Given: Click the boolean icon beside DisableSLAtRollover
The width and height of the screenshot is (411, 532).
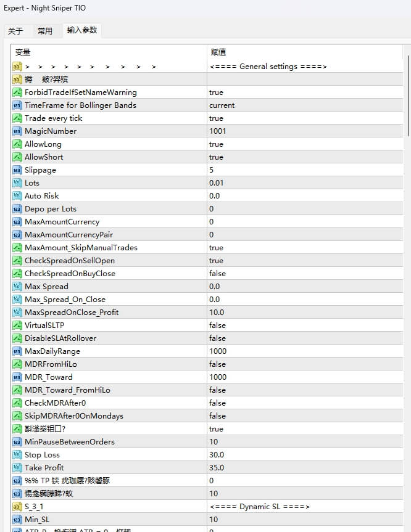Looking at the screenshot, I should point(17,338).
